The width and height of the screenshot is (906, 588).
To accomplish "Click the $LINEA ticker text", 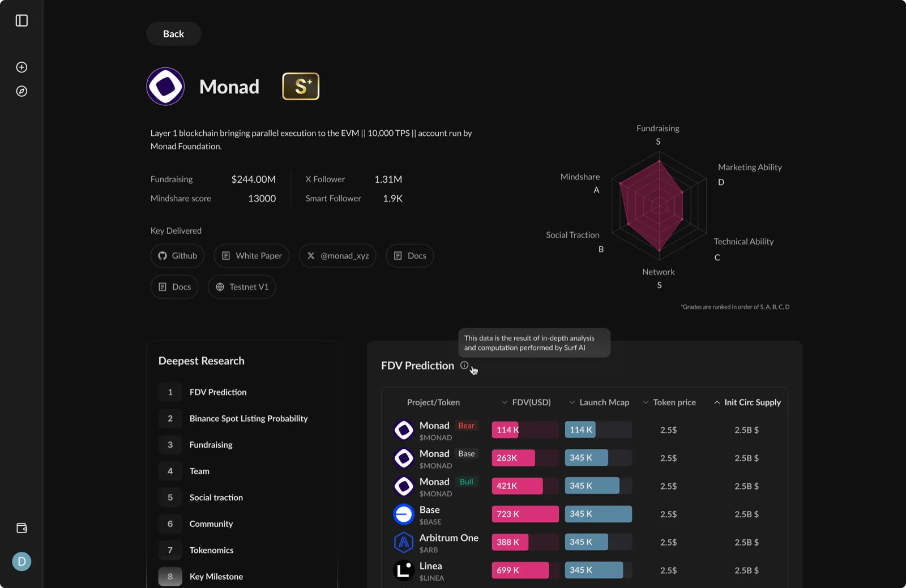I will [431, 578].
